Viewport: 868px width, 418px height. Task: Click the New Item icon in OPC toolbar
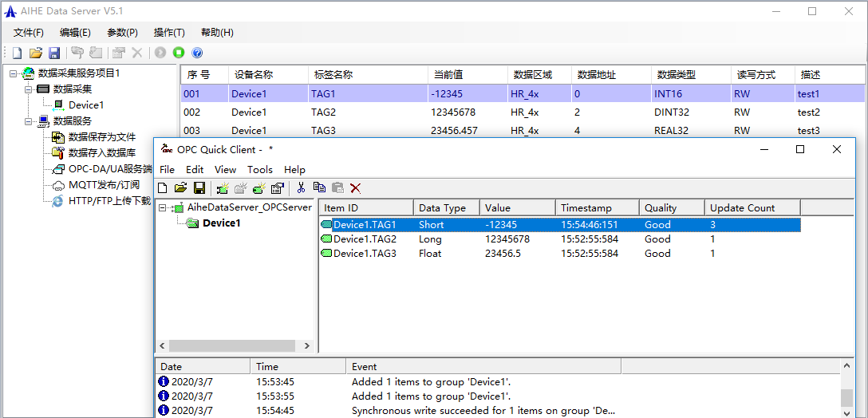[259, 188]
